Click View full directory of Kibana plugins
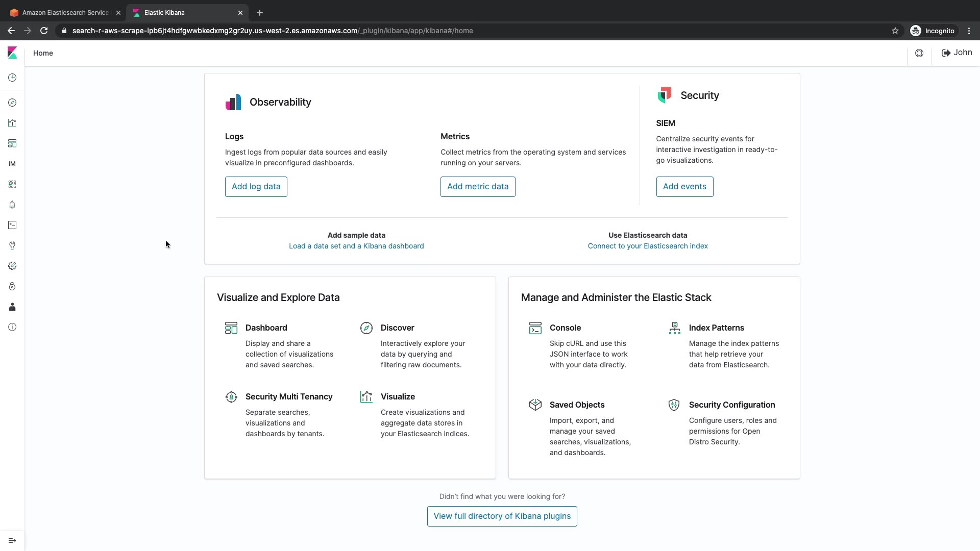Viewport: 980px width, 551px height. [502, 516]
